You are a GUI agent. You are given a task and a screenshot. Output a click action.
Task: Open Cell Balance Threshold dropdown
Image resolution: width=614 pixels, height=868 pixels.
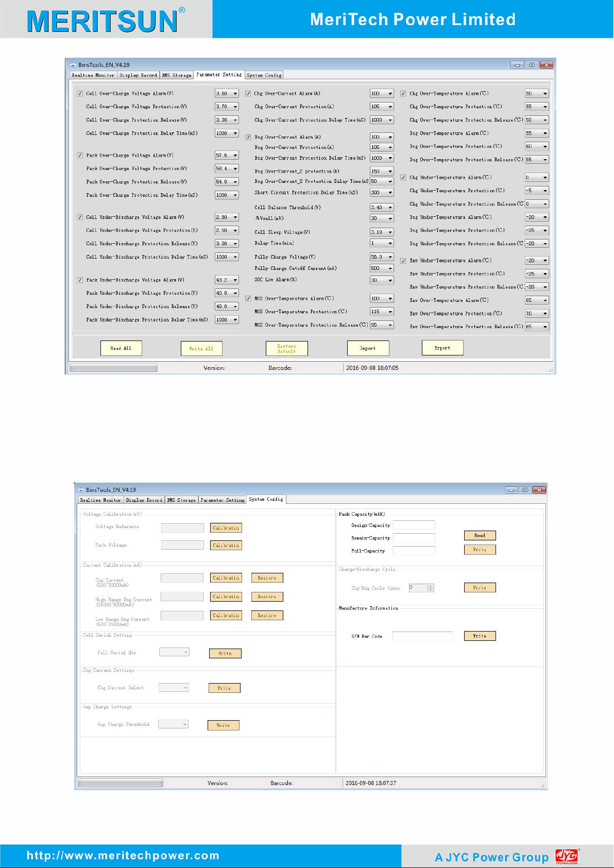382,208
